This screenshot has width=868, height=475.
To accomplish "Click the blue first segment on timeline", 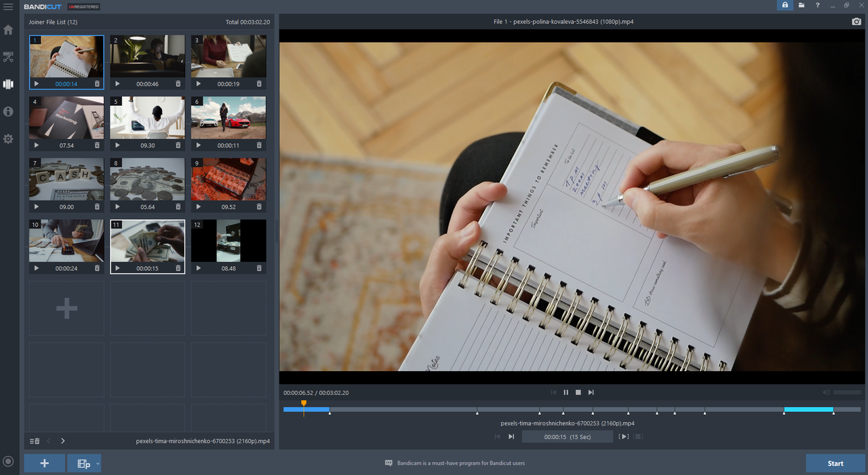I will [306, 409].
